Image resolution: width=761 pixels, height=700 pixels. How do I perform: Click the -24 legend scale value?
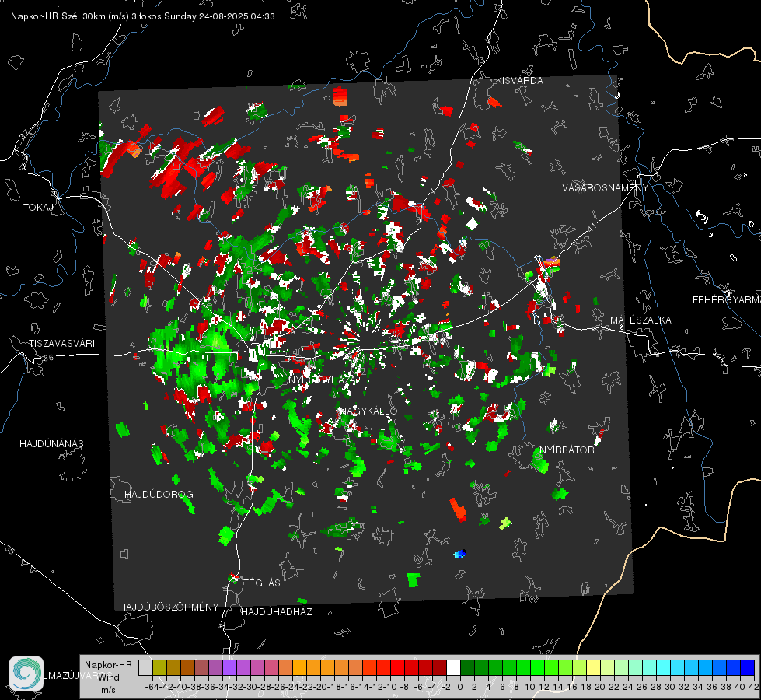click(292, 687)
